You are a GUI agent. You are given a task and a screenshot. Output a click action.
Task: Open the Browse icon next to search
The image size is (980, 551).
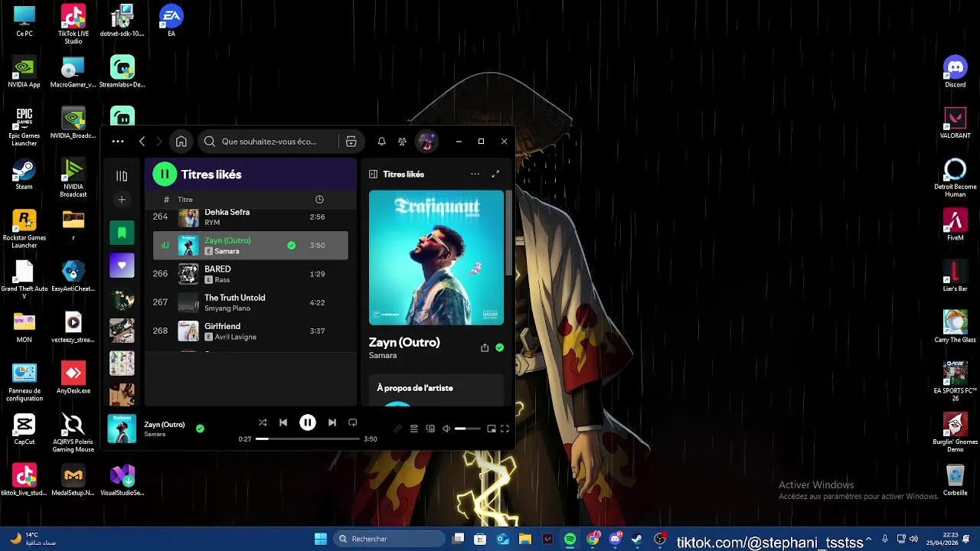click(351, 142)
